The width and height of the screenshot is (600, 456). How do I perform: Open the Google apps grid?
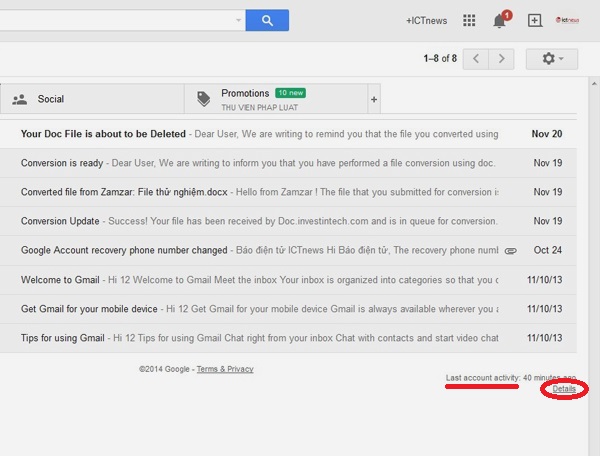coord(469,20)
